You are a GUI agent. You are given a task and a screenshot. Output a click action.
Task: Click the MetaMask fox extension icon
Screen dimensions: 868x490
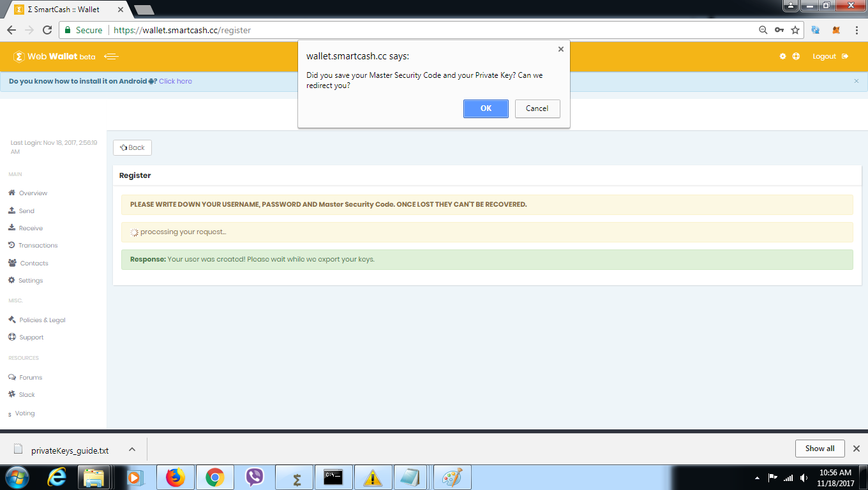point(836,30)
